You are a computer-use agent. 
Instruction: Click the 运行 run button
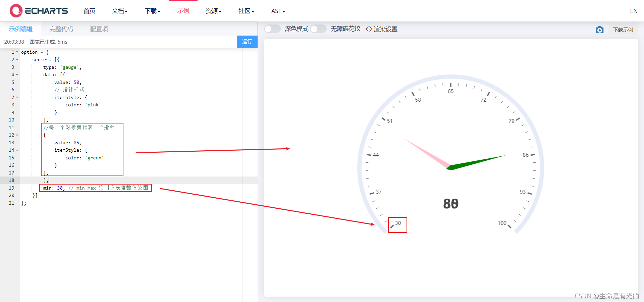(247, 42)
